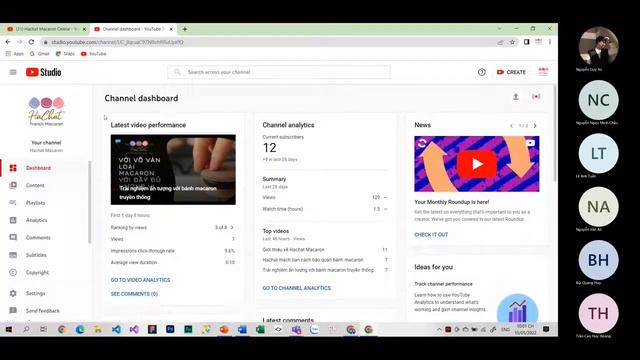Click GO TO VIDEO ANALYTICS link
This screenshot has height=360, width=640.
point(140,280)
